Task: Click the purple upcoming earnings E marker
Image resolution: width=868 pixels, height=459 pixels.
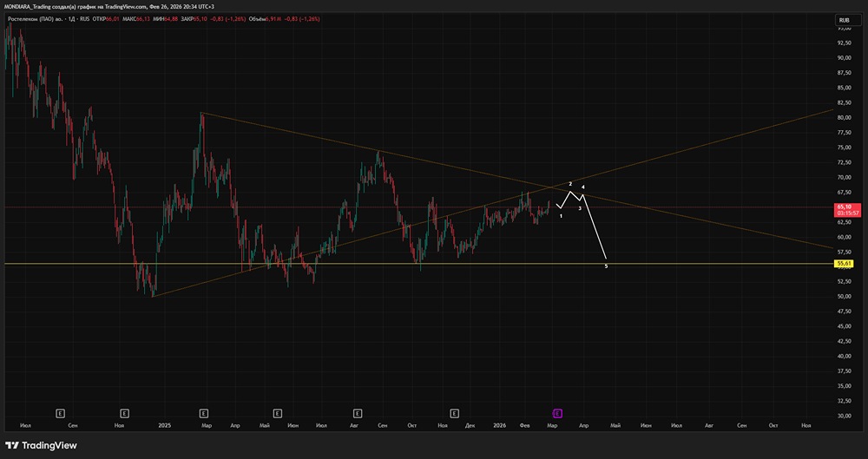Action: [x=557, y=414]
